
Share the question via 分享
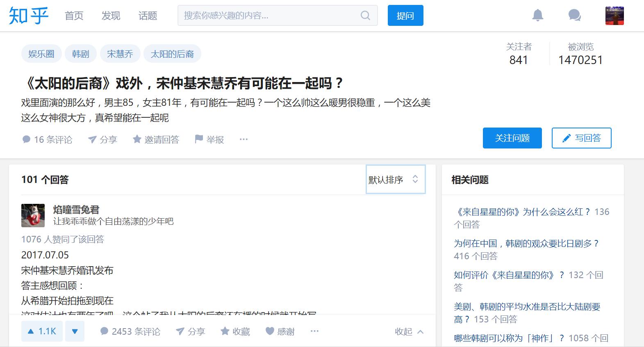pos(102,139)
